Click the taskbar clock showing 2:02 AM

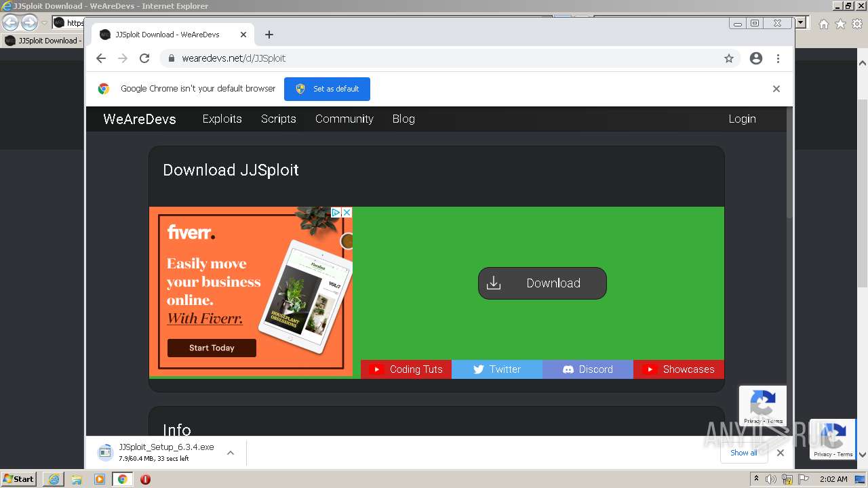point(833,479)
